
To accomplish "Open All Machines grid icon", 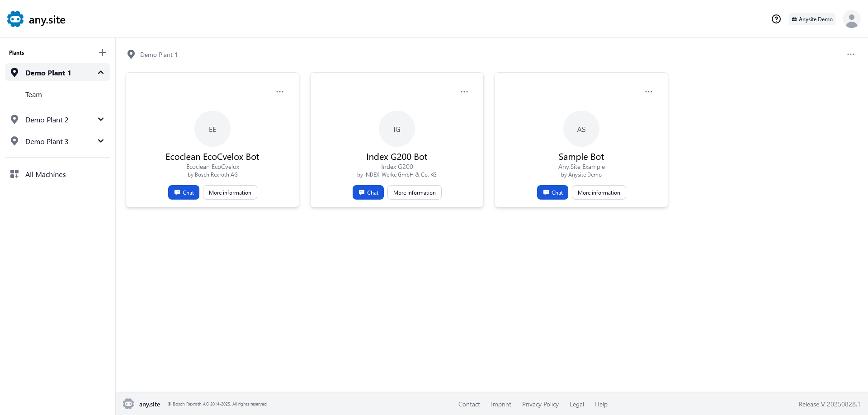I will tap(14, 174).
